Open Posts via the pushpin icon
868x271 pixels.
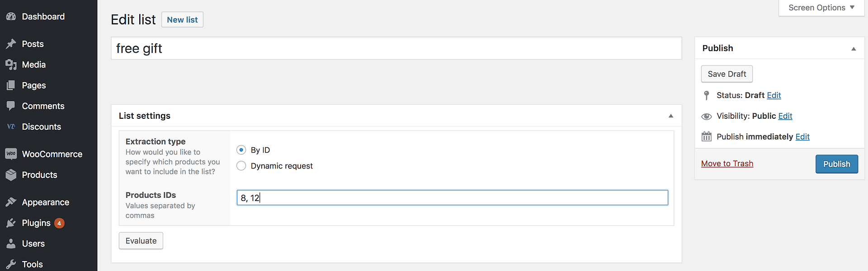click(11, 44)
